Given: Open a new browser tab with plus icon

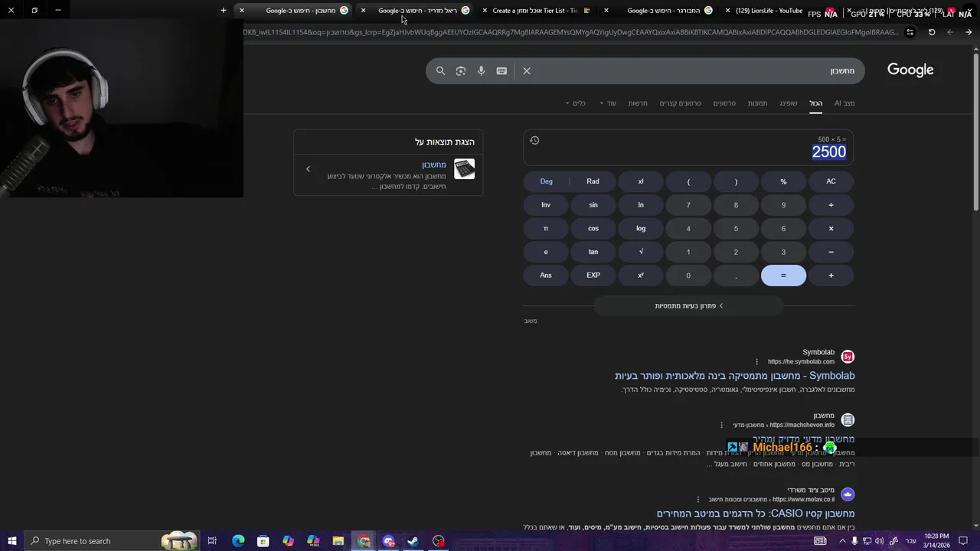Looking at the screenshot, I should tap(223, 10).
